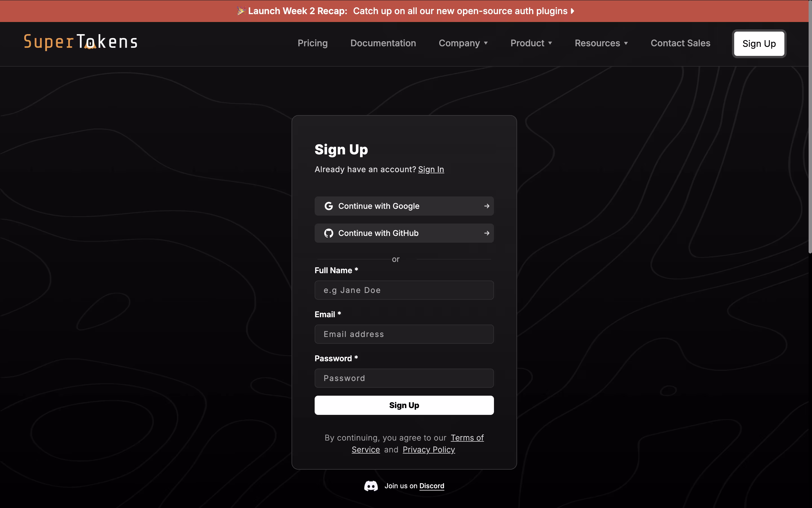Click the Sign Up button in navbar
The width and height of the screenshot is (812, 508).
[x=759, y=44]
